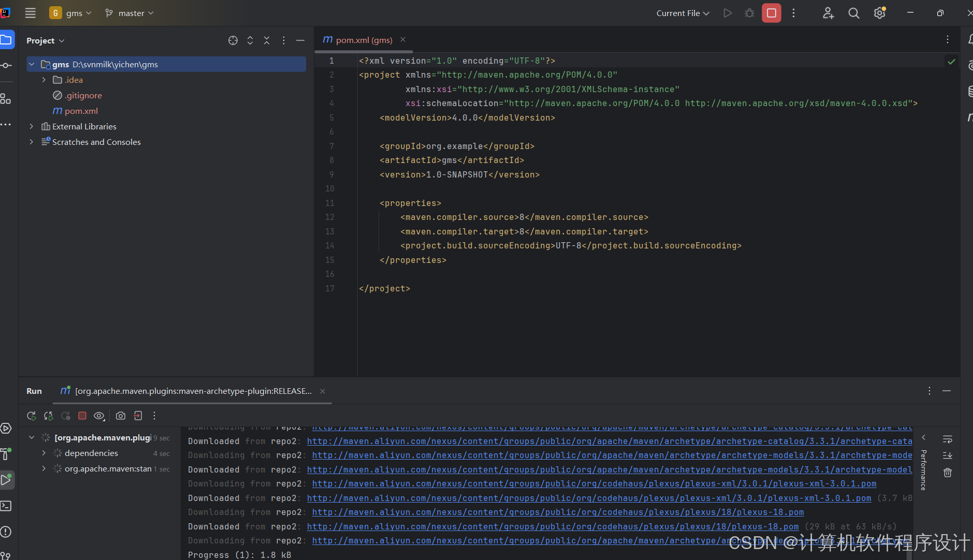Toggle scroll to end of console
Viewport: 973px width, 560px height.
tap(948, 456)
